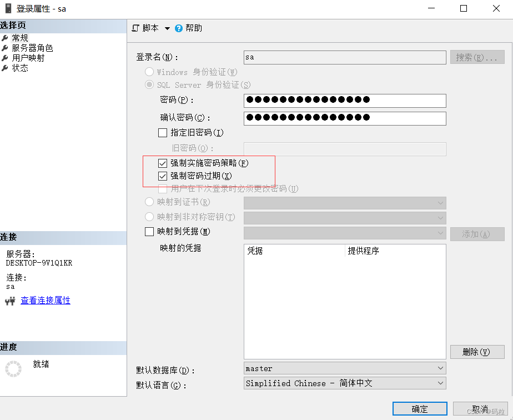Click the connection plug icon
The width and height of the screenshot is (513, 420).
click(x=10, y=301)
